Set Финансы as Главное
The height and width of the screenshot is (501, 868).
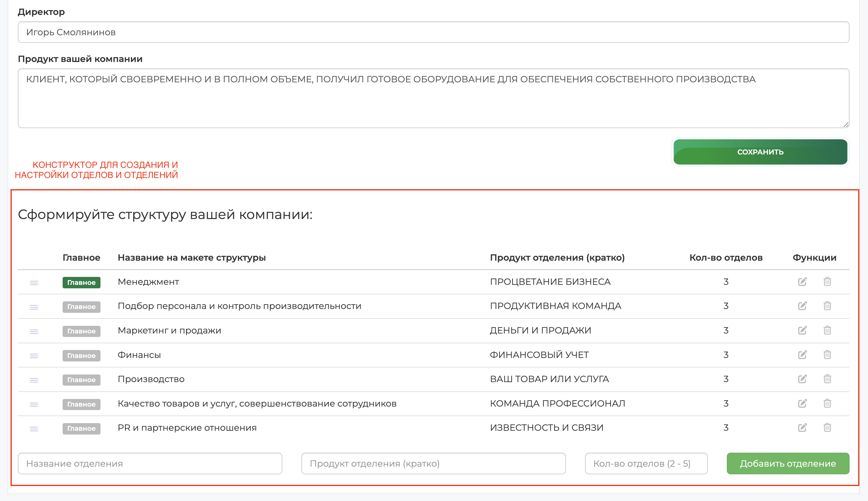click(82, 356)
